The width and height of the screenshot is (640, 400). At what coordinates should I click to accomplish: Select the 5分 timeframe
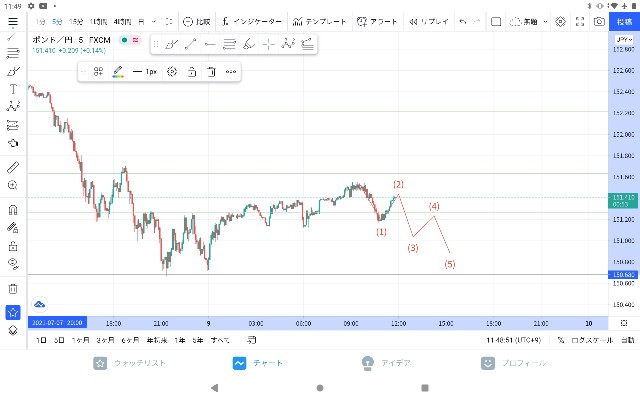[57, 22]
